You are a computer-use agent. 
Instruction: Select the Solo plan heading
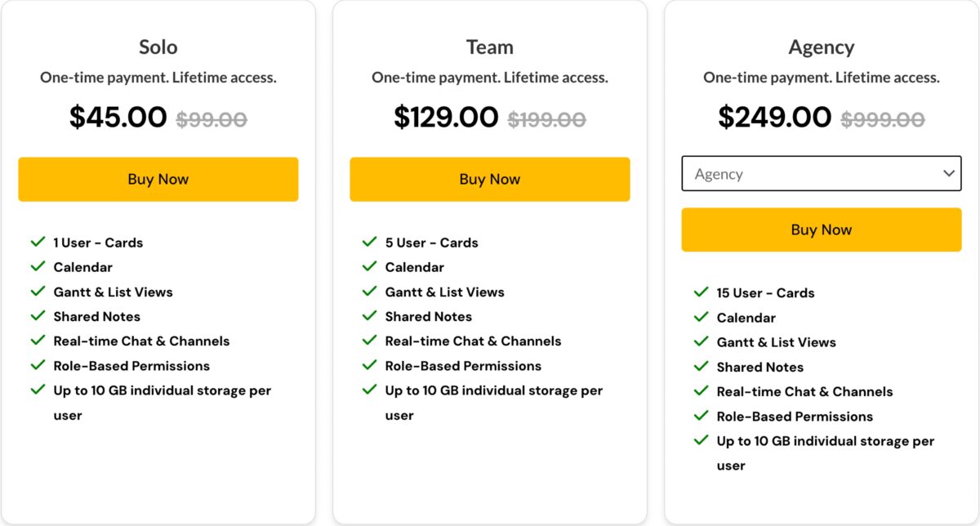[158, 47]
